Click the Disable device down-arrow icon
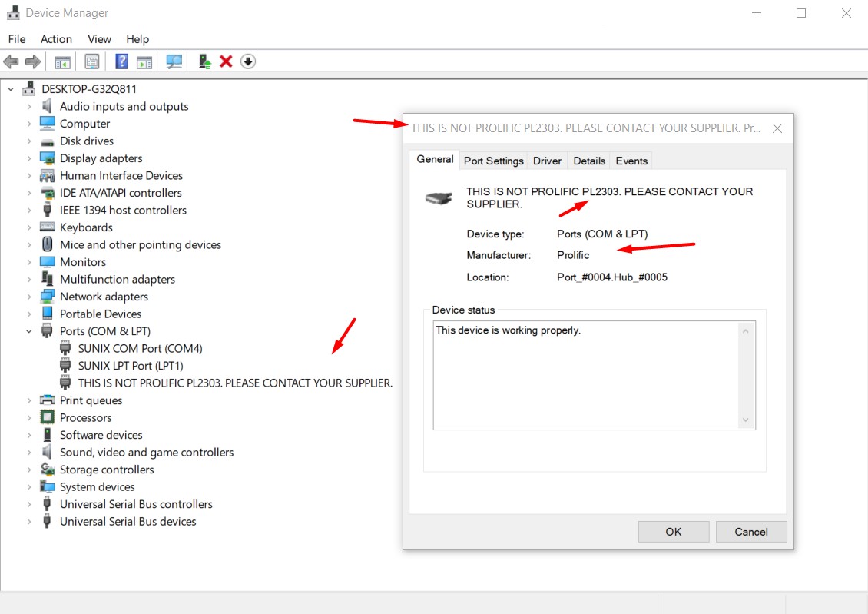Screen dimensions: 868x614 pyautogui.click(x=248, y=61)
